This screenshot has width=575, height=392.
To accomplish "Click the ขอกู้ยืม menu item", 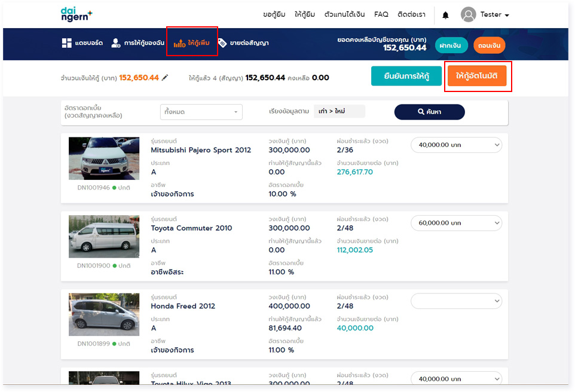I will coord(275,14).
